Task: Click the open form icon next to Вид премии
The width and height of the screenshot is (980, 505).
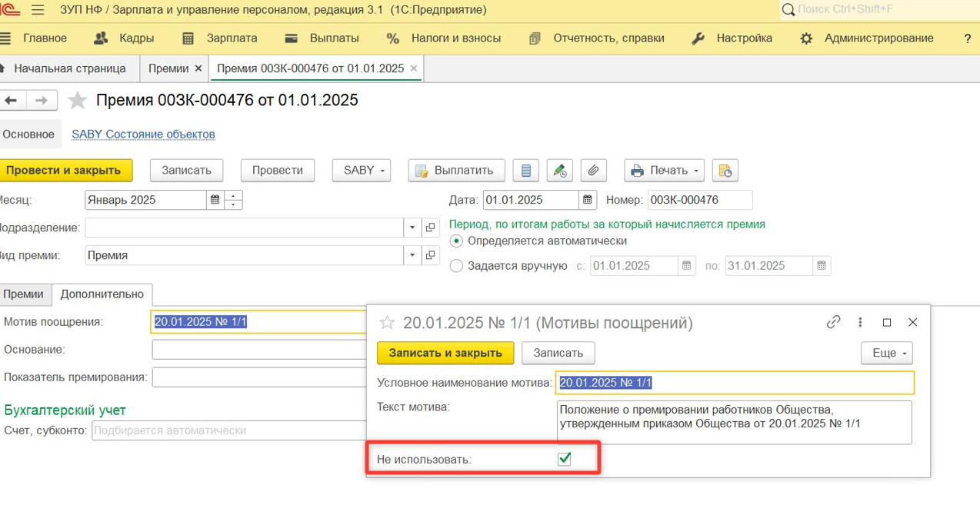Action: (x=432, y=255)
